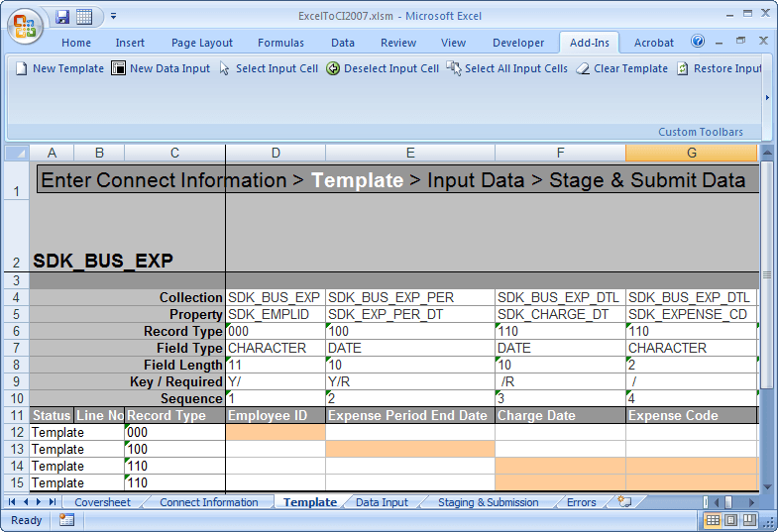Click Select All Input Cells button
The image size is (778, 532).
point(507,68)
